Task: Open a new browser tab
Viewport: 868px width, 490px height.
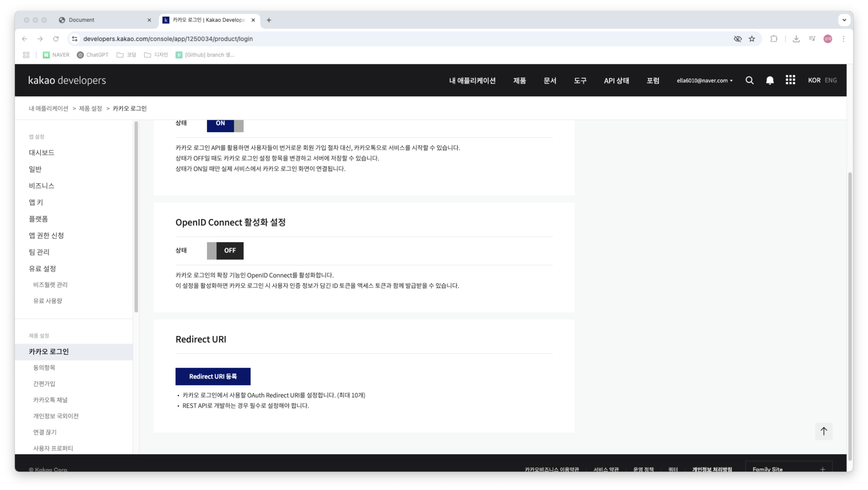Action: [269, 20]
